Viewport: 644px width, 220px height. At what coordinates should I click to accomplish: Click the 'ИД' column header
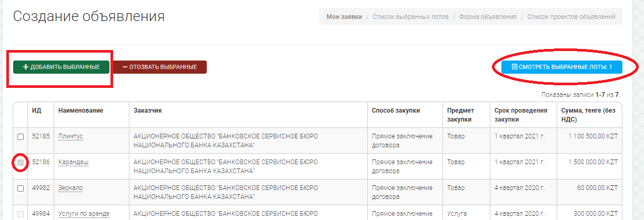(x=36, y=110)
